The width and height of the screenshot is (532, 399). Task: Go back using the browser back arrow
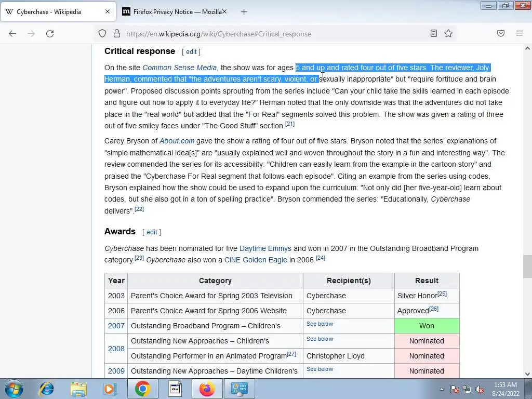click(x=12, y=34)
